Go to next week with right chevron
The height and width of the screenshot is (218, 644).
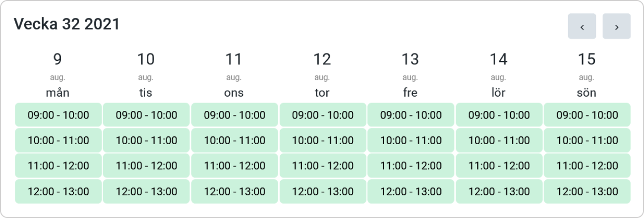point(617,26)
